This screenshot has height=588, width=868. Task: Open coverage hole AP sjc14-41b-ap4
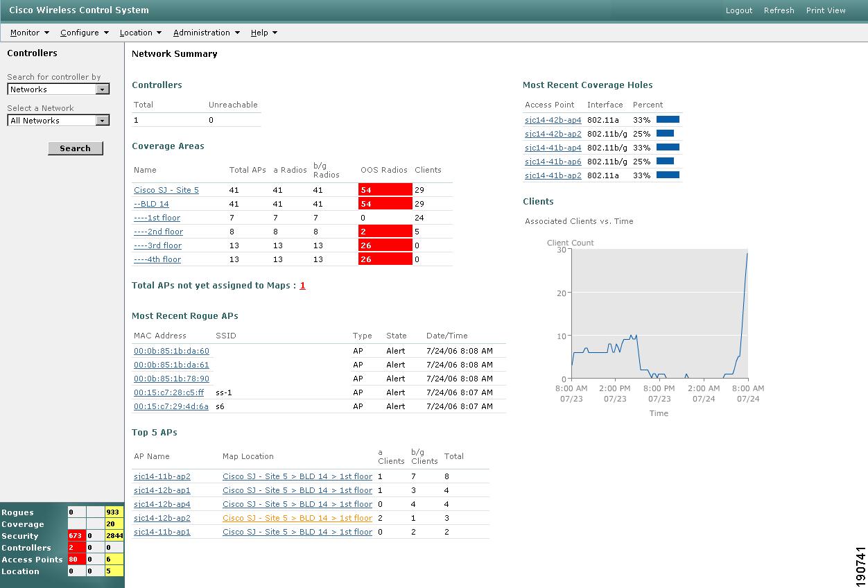[553, 148]
